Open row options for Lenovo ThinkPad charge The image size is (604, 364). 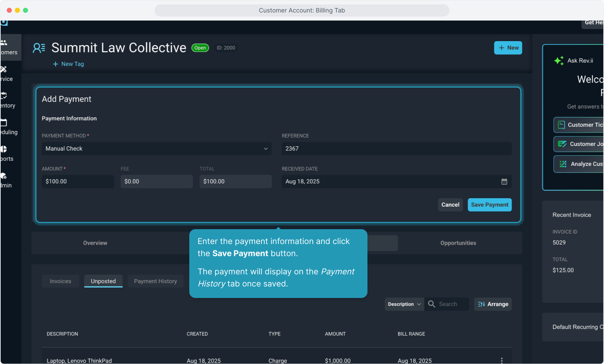coord(502,360)
